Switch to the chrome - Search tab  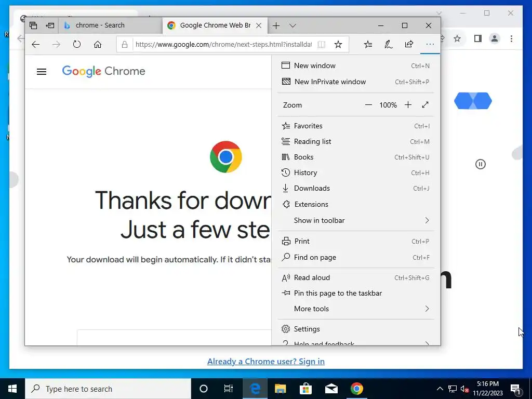[111, 25]
